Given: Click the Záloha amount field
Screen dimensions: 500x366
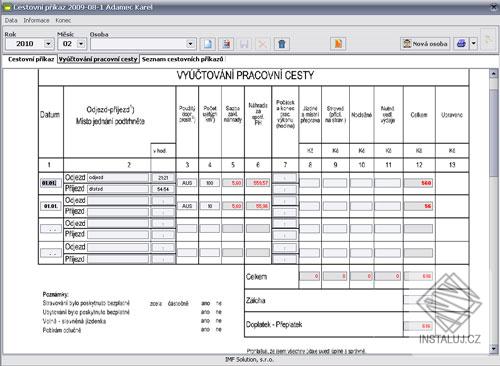Looking at the screenshot, I should tap(418, 300).
